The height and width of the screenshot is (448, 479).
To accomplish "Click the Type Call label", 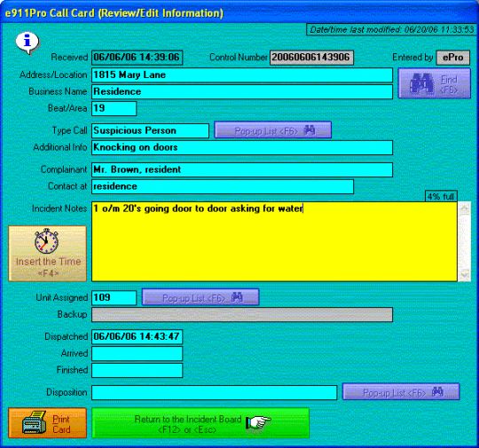I will pyautogui.click(x=70, y=130).
